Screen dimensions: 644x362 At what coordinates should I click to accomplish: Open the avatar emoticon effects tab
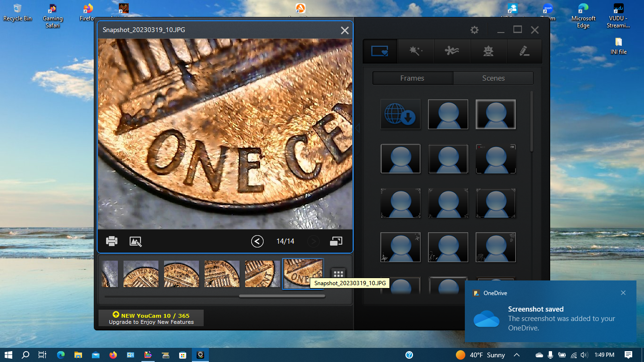pyautogui.click(x=488, y=51)
